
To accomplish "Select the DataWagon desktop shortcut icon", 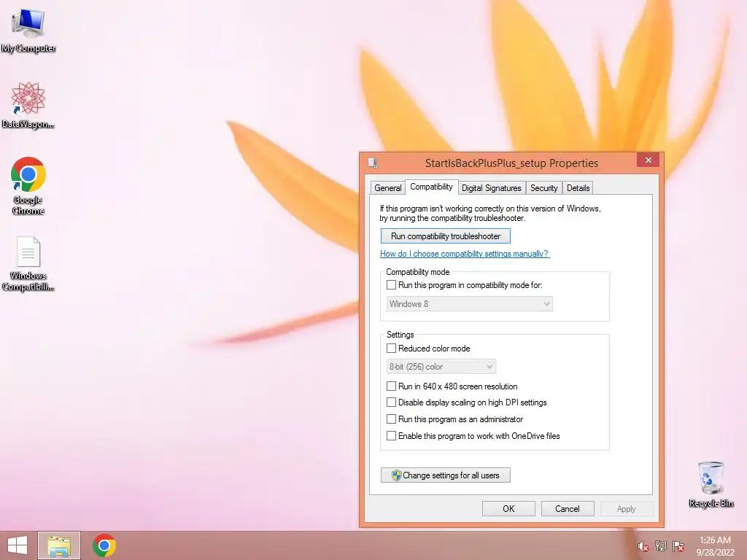I will [28, 106].
